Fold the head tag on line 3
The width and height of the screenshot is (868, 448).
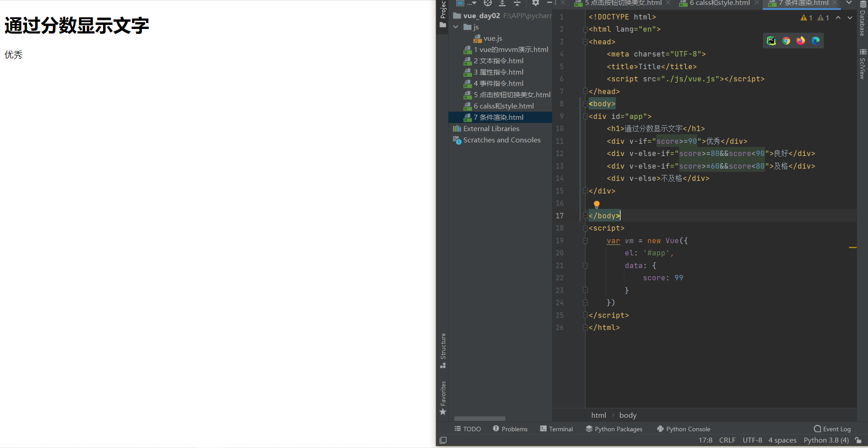pyautogui.click(x=585, y=42)
